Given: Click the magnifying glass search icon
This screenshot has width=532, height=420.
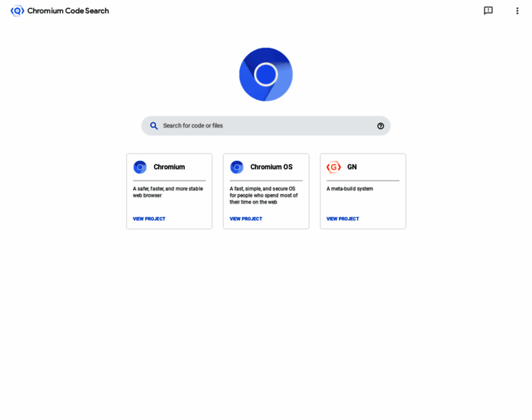Looking at the screenshot, I should [x=154, y=126].
